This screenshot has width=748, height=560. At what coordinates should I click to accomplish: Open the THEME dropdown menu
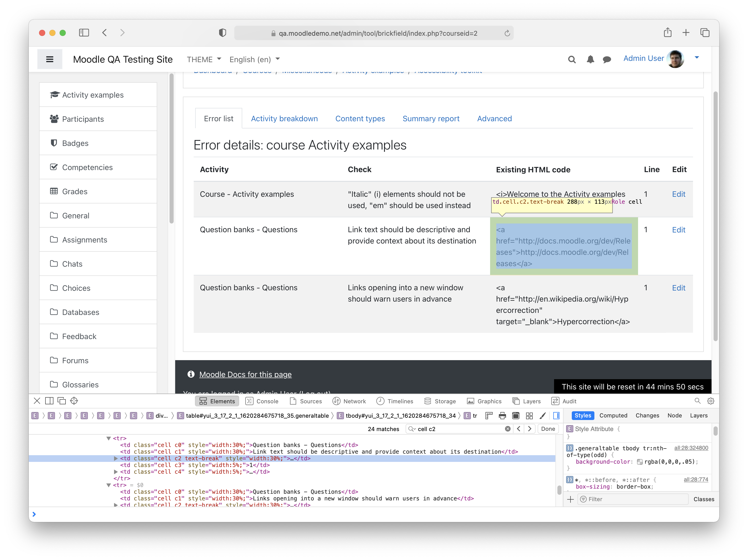click(204, 60)
